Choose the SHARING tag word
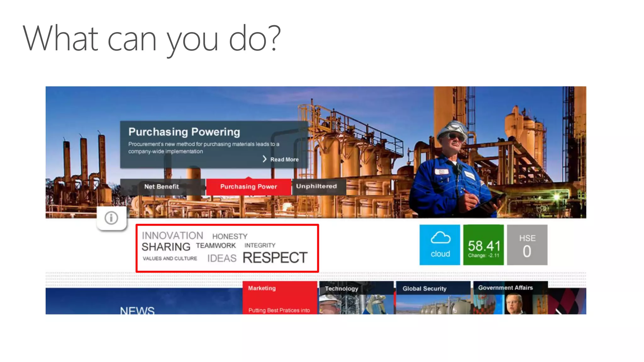 (x=166, y=247)
